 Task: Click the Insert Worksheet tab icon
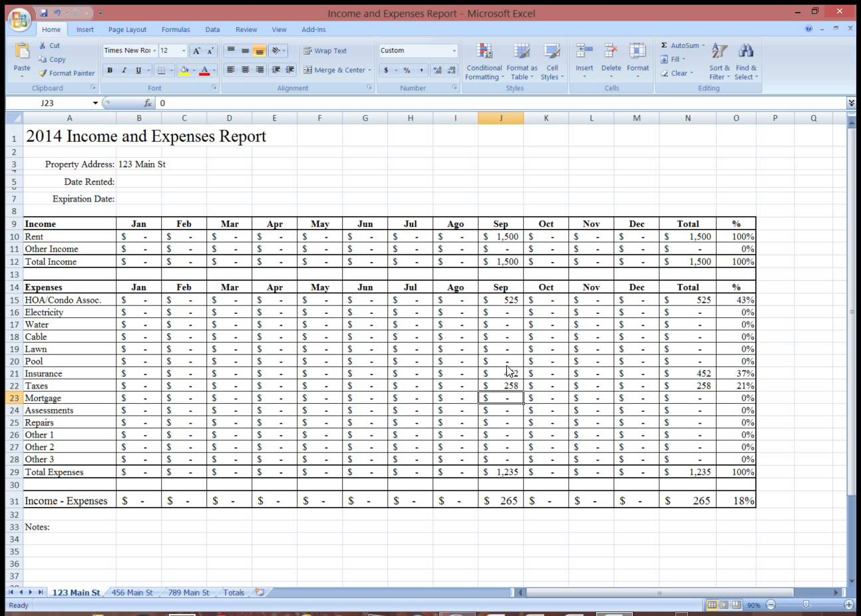[260, 592]
